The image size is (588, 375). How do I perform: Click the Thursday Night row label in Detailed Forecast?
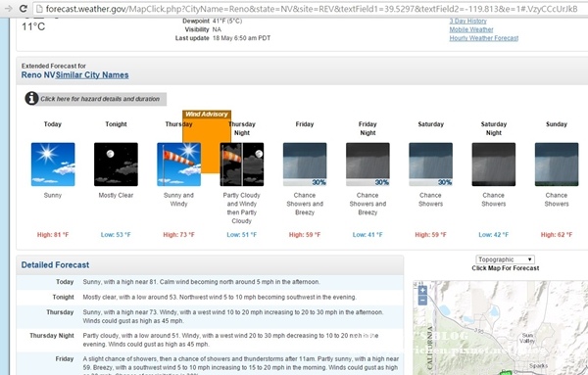coord(52,336)
